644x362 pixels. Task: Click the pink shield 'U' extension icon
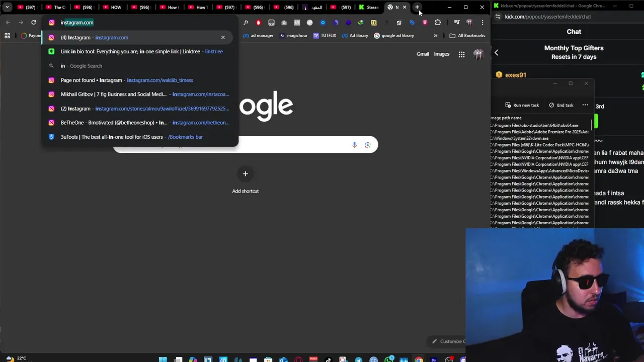pyautogui.click(x=425, y=22)
